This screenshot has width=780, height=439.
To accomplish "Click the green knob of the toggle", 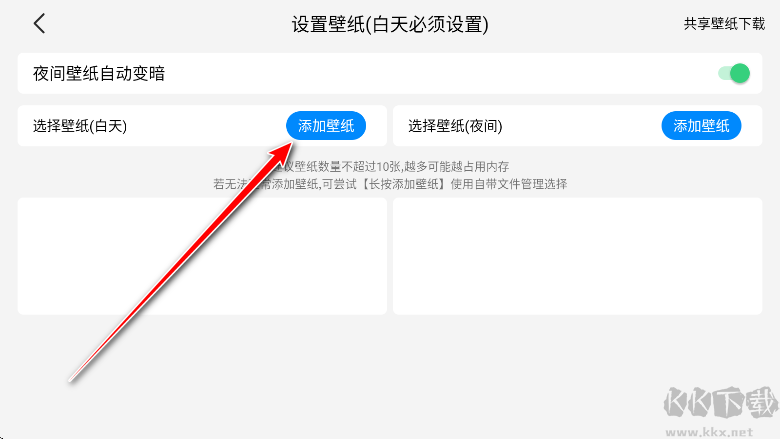I will click(740, 74).
